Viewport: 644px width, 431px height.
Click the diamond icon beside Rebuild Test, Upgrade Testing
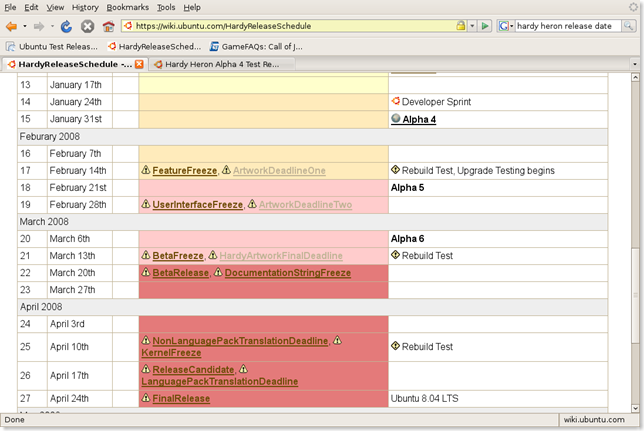396,170
